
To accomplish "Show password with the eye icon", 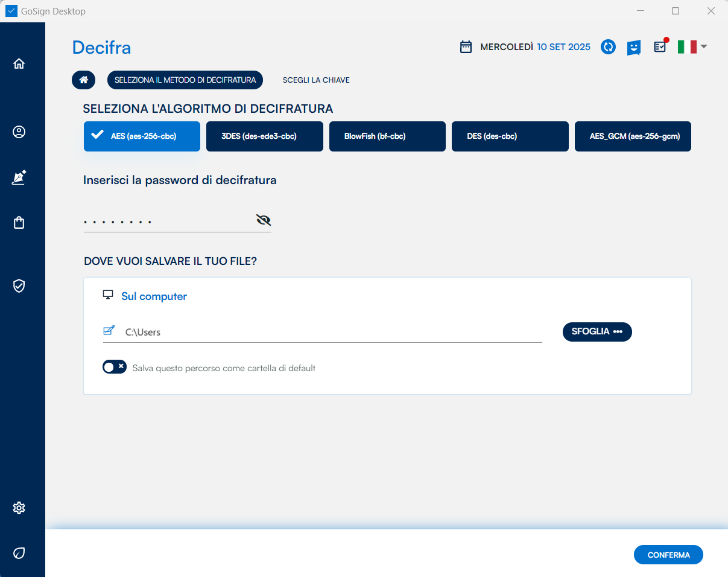I will click(264, 220).
